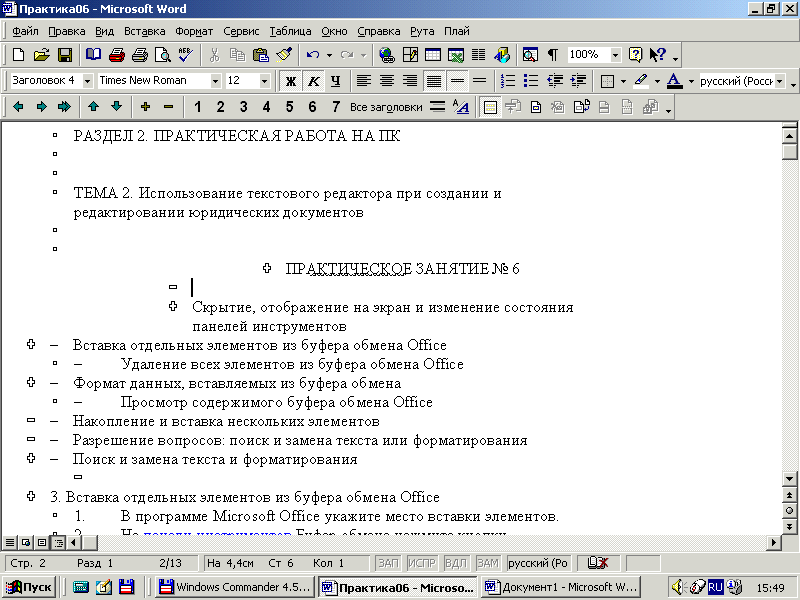Insert an Excel worksheet
800x600 pixels.
tap(456, 55)
